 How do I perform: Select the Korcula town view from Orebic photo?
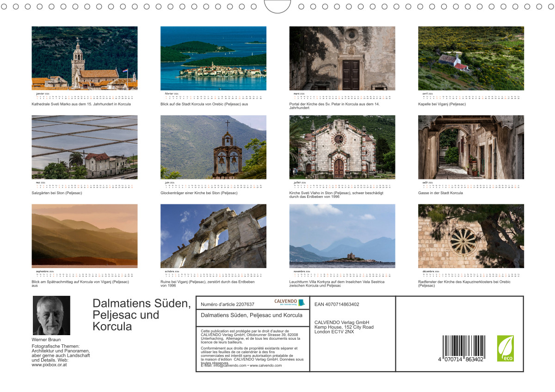[213, 58]
